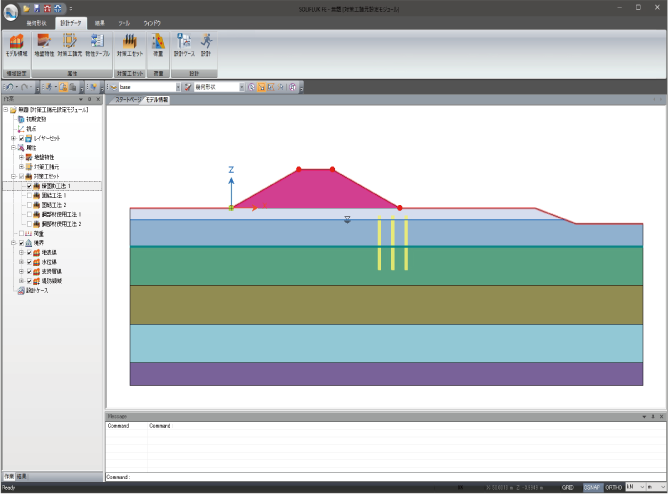
Task: Switch to the 幾何形状 ribbon tab
Action: [x=36, y=23]
